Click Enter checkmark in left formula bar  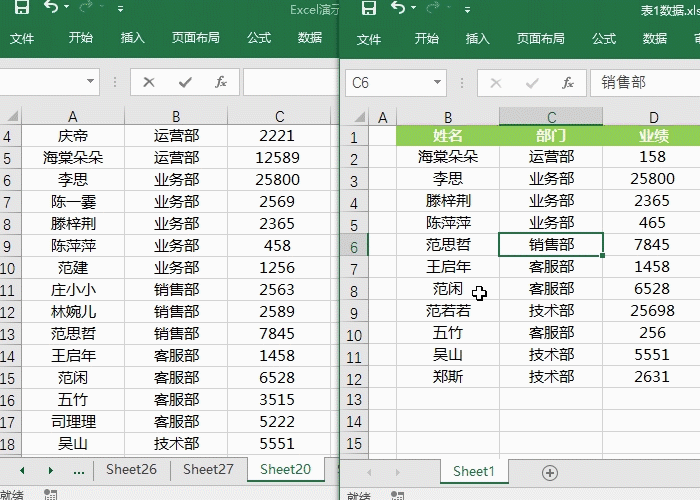point(185,83)
